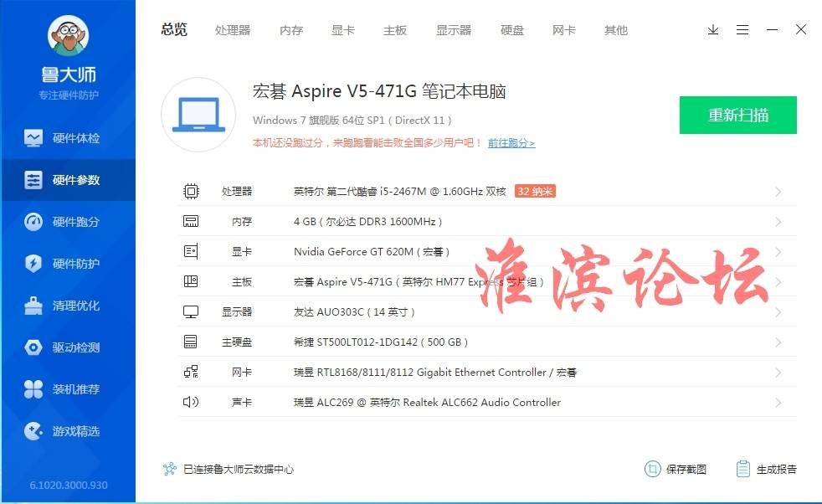Click the 已连接鲁大师云数据中心 status text
Viewport: 822px width, 504px height.
tap(238, 470)
